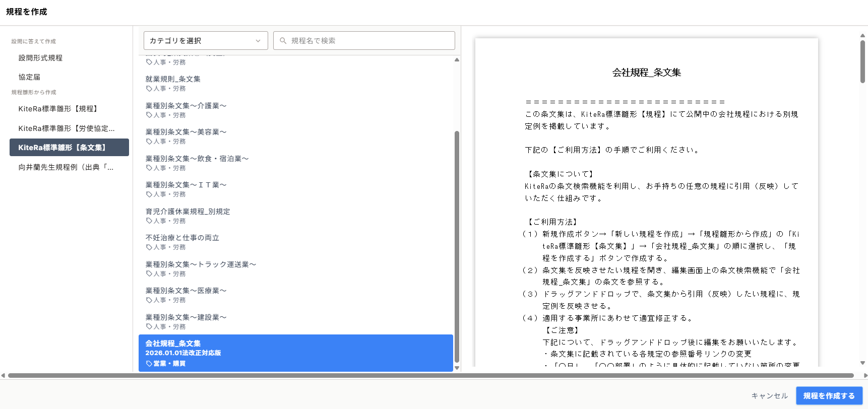Screen dimensions: 868x409
Task: Select 設問形式規程 in sidebar
Action: pos(40,58)
